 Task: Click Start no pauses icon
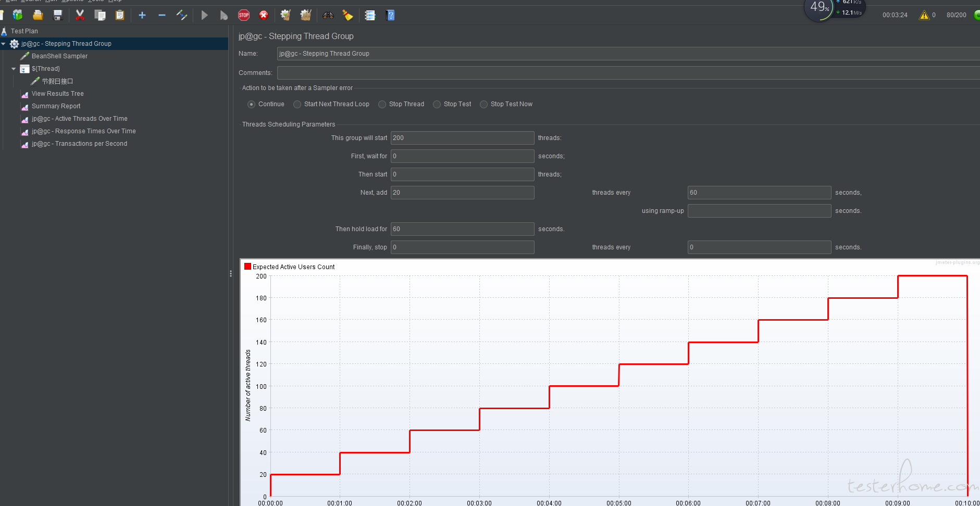224,15
